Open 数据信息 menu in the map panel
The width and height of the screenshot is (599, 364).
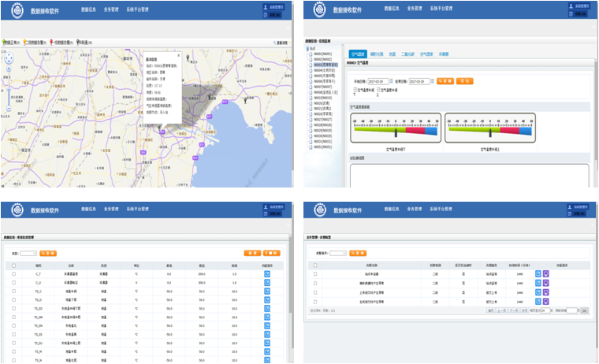(88, 9)
